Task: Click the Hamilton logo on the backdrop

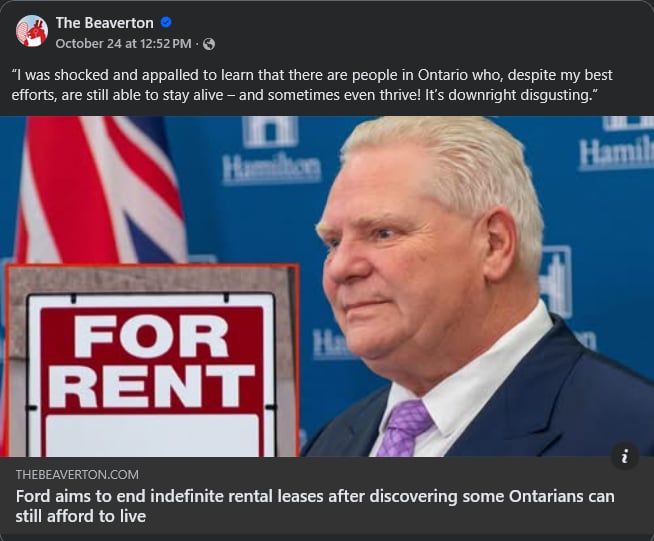Action: [271, 150]
